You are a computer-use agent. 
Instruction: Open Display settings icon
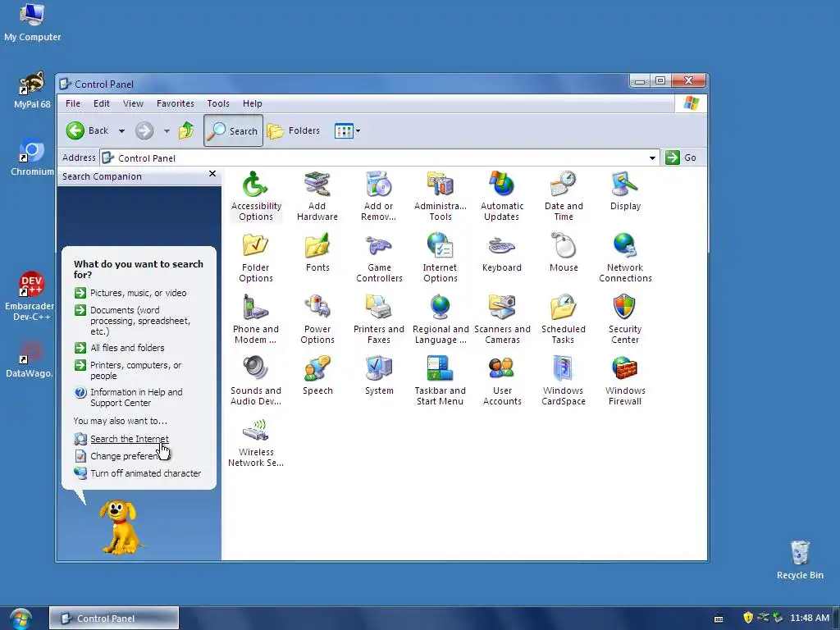[625, 190]
